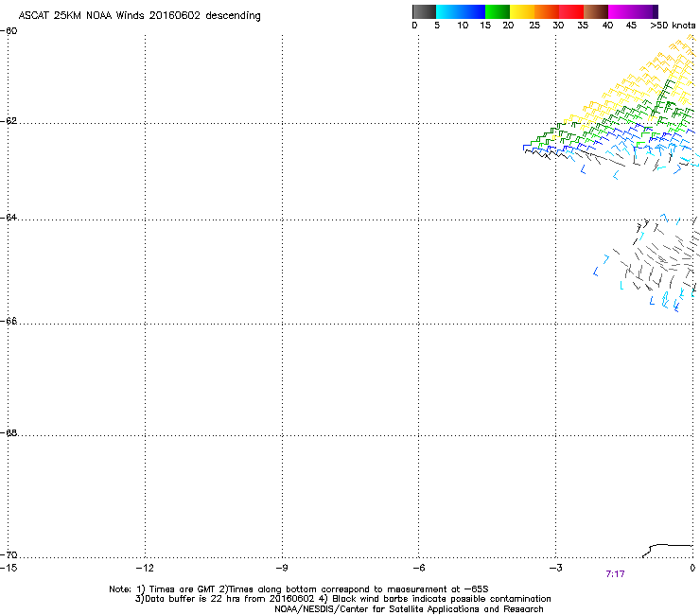Click the brown 35-40 knots legend swatch
Image resolution: width=700 pixels, height=615 pixels.
[596, 11]
